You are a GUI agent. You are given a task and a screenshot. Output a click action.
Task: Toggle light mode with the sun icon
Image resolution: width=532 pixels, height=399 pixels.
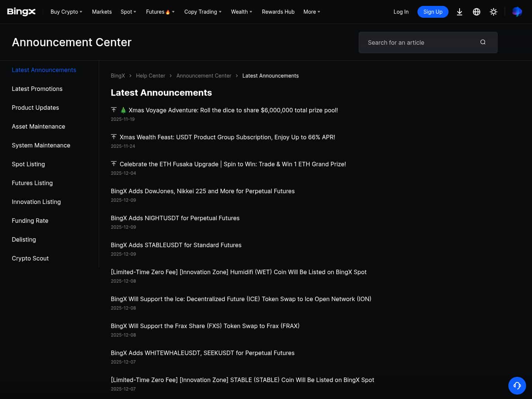pyautogui.click(x=494, y=12)
